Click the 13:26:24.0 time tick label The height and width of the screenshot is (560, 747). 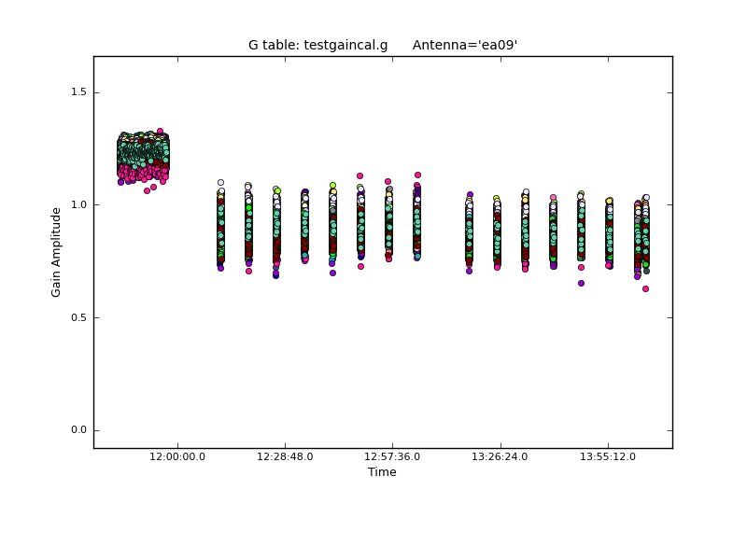tap(500, 456)
